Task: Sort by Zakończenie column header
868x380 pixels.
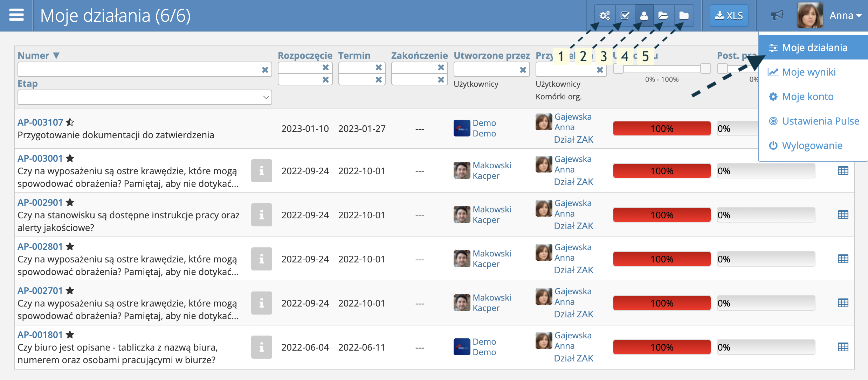Action: click(x=419, y=55)
